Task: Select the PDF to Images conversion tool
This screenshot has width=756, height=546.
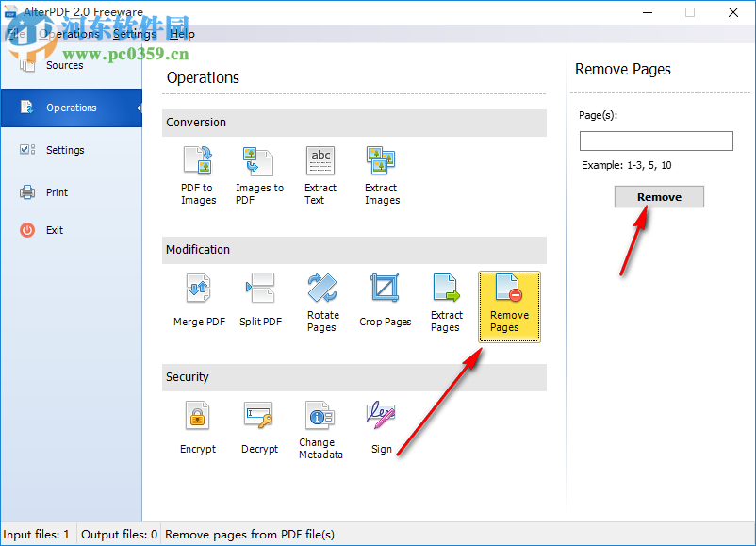Action: coord(198,174)
